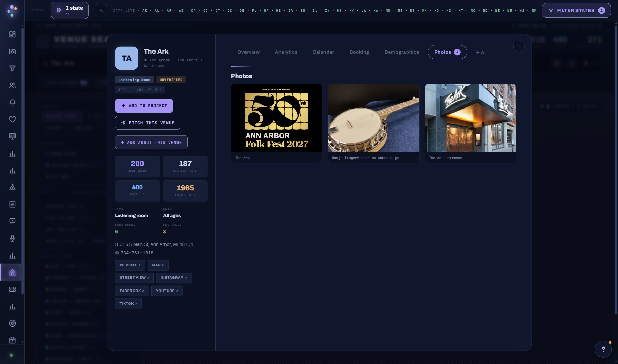The height and width of the screenshot is (364, 618).
Task: Select the funnel filter sidebar icon
Action: [x=12, y=68]
